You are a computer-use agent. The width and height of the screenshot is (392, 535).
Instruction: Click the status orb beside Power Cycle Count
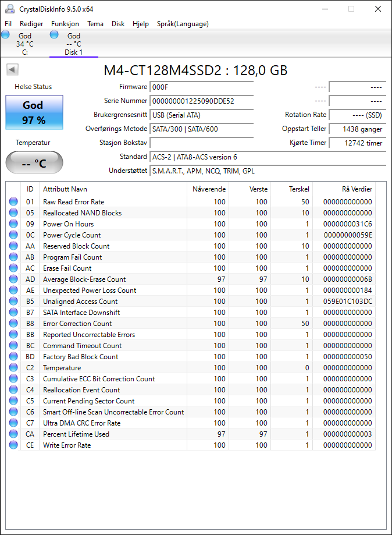tap(13, 235)
